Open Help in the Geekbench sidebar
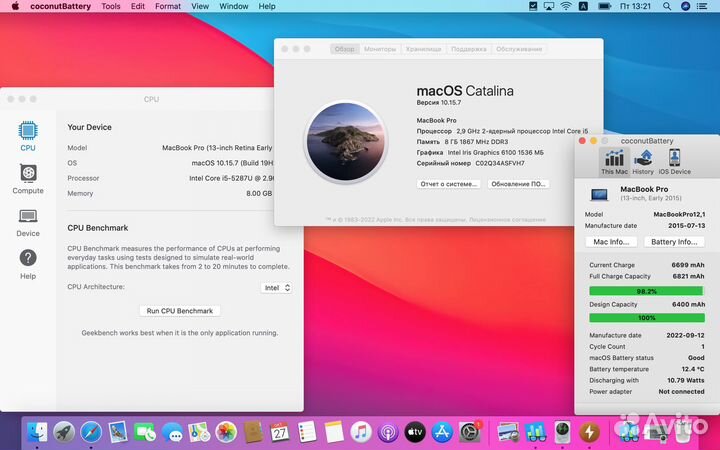This screenshot has height=450, width=720. point(28,264)
